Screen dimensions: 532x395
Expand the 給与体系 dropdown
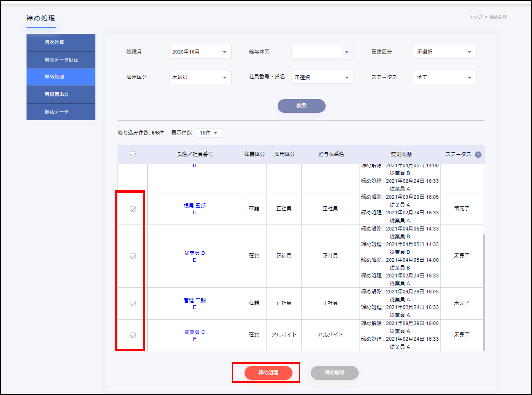[x=322, y=52]
